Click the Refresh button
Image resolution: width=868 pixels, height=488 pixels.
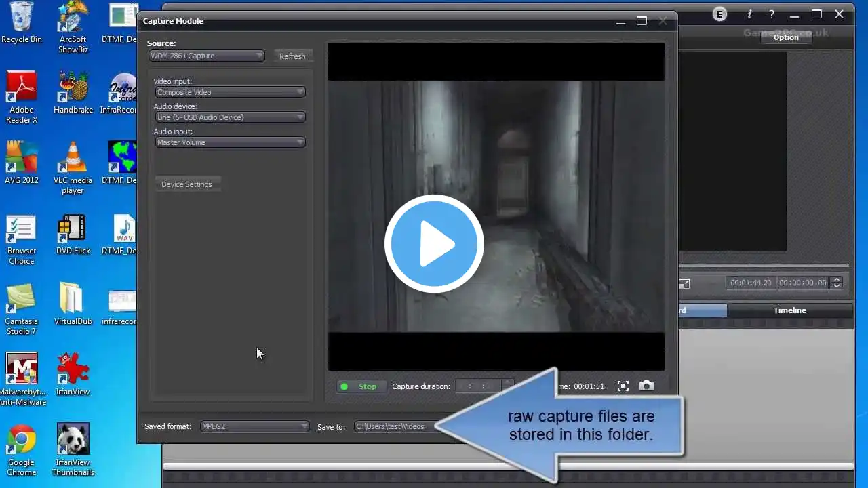coord(292,56)
